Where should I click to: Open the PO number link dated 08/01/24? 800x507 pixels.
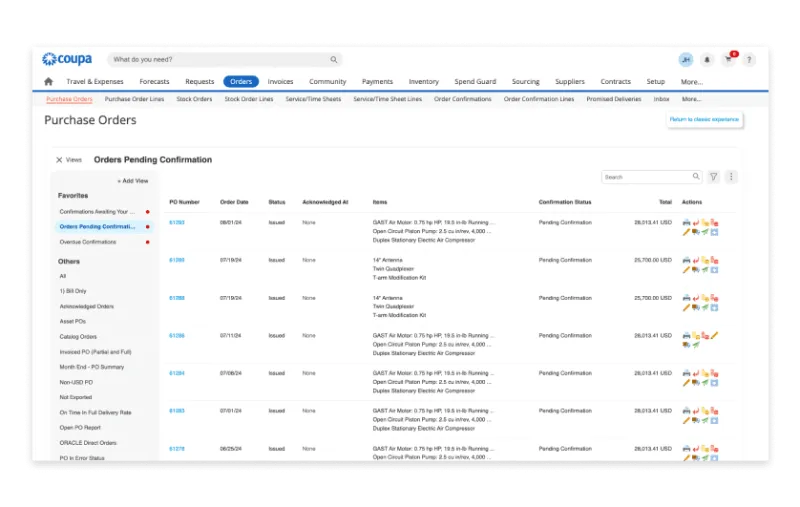pyautogui.click(x=177, y=222)
